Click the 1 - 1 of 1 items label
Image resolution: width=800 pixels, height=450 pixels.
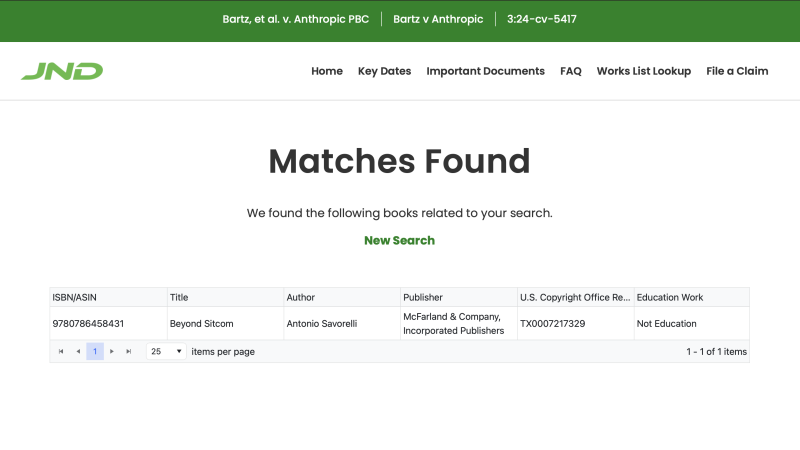point(716,352)
